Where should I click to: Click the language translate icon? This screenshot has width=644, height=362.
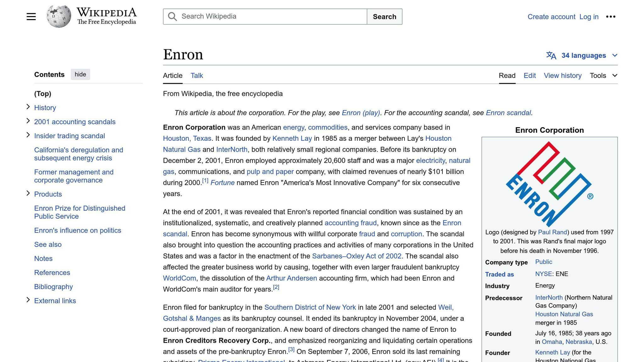coord(551,56)
